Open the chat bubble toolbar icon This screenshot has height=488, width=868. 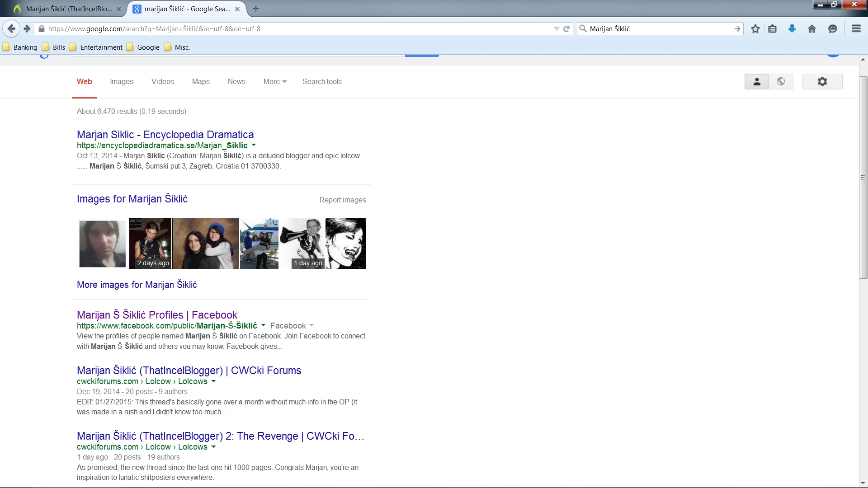click(x=832, y=28)
